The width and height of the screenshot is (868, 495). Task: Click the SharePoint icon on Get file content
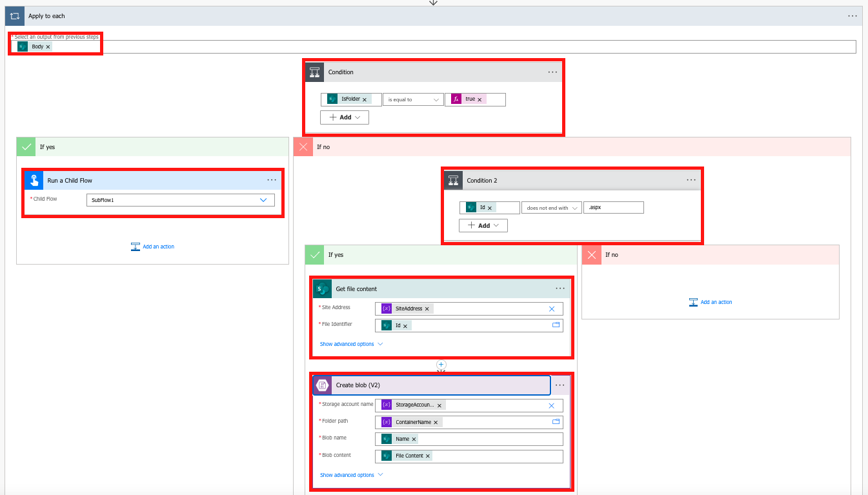(322, 288)
